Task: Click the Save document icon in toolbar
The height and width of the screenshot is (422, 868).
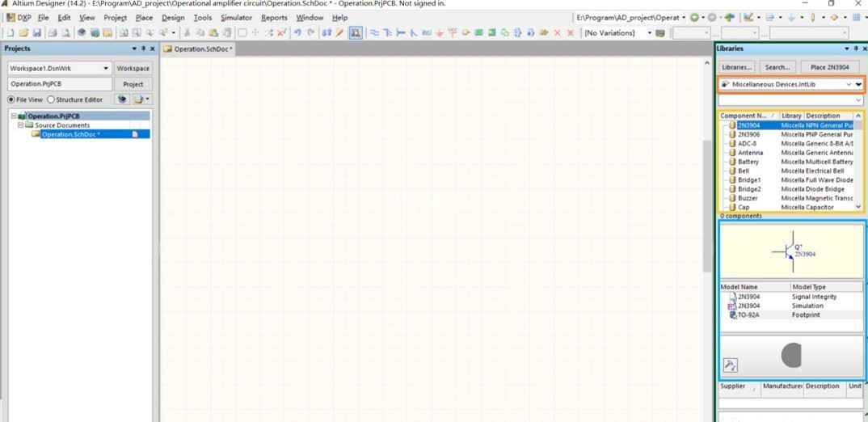Action: 37,33
